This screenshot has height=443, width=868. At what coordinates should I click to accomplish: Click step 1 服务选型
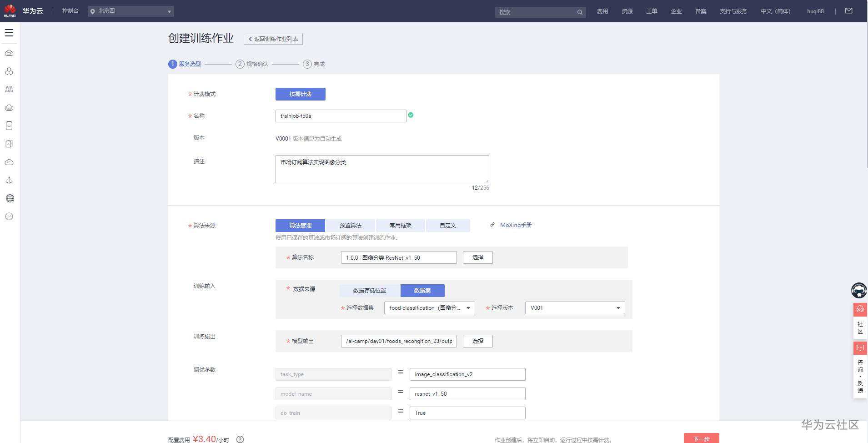coord(185,64)
